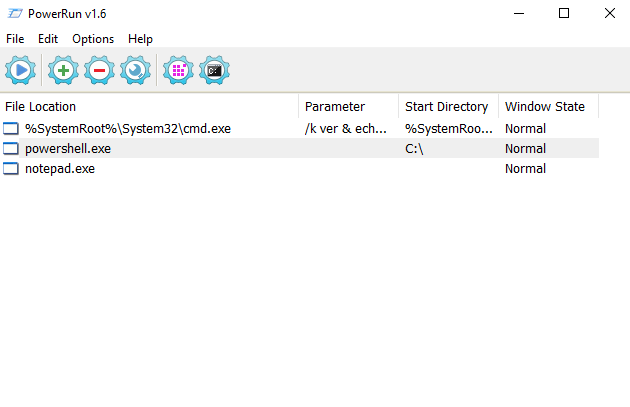Select the notepad.exe list entry
Image resolution: width=630 pixels, height=407 pixels.
(60, 169)
